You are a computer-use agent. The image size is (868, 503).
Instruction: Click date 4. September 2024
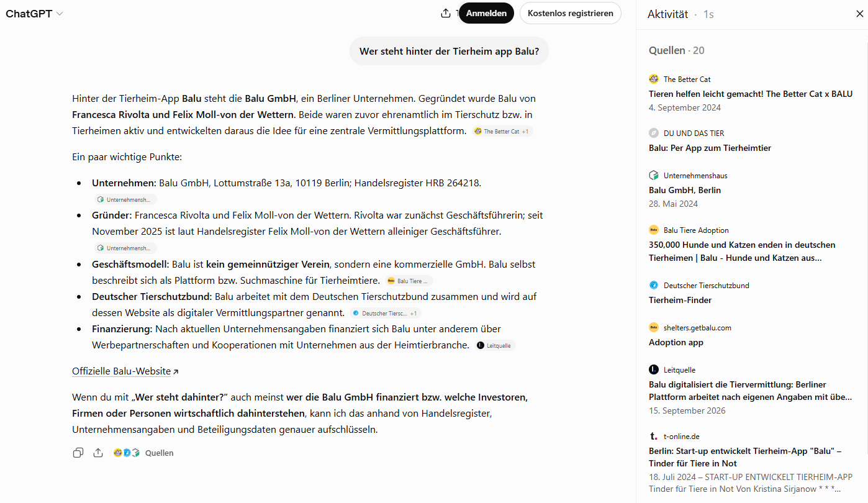pos(685,107)
